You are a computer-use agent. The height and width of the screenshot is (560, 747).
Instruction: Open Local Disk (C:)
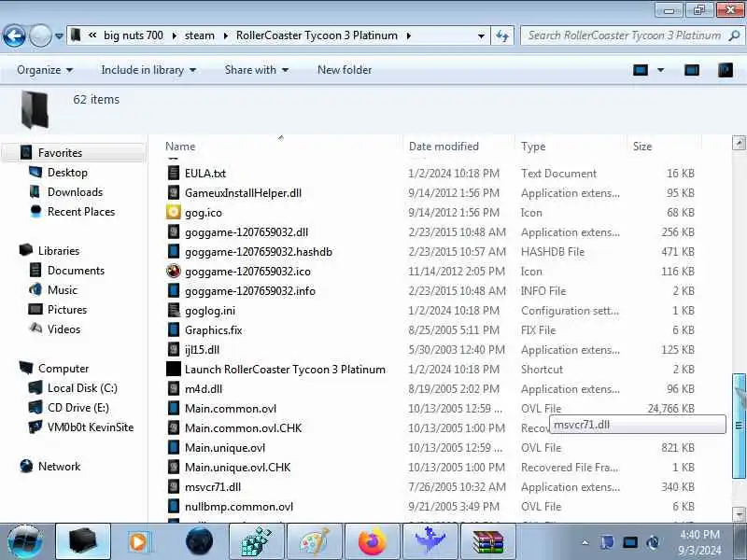point(82,387)
